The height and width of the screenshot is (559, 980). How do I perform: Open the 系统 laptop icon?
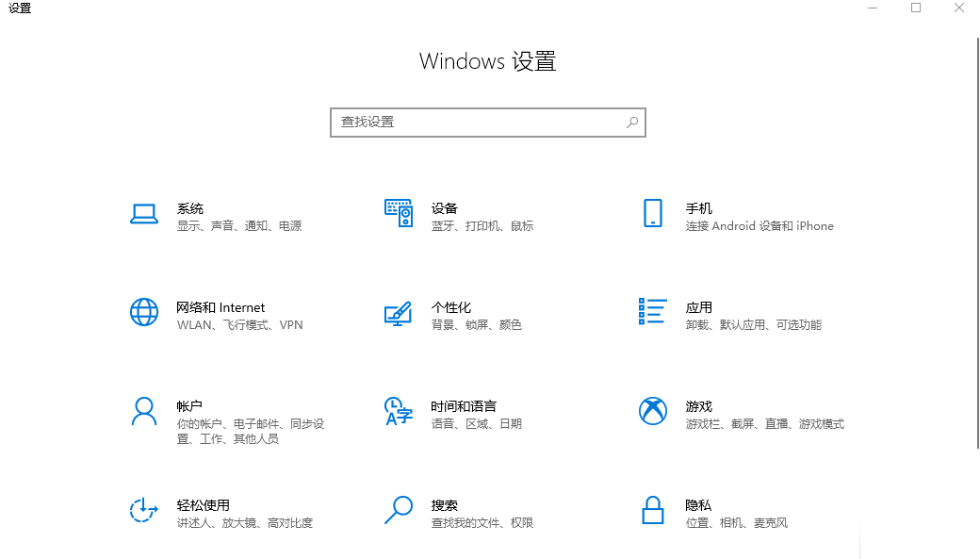point(144,214)
